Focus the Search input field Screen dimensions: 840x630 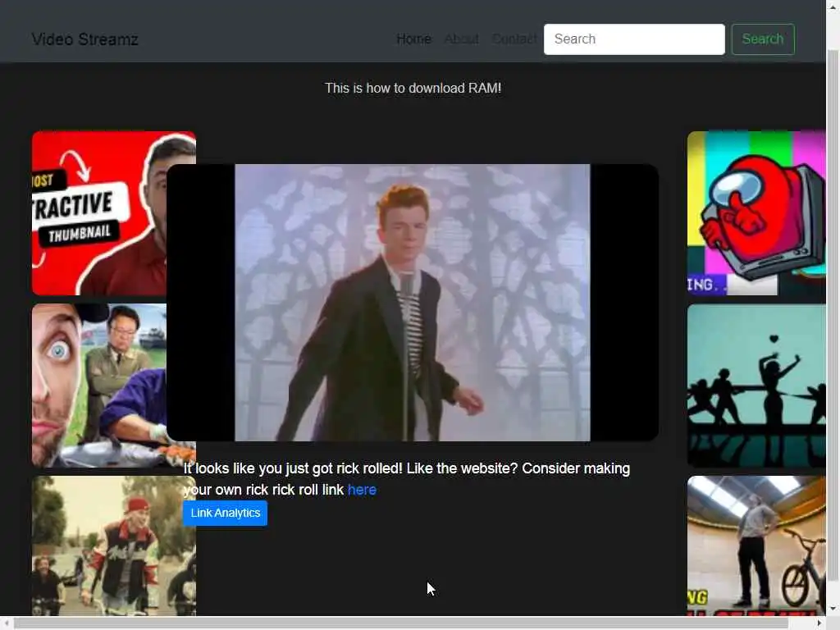(634, 39)
